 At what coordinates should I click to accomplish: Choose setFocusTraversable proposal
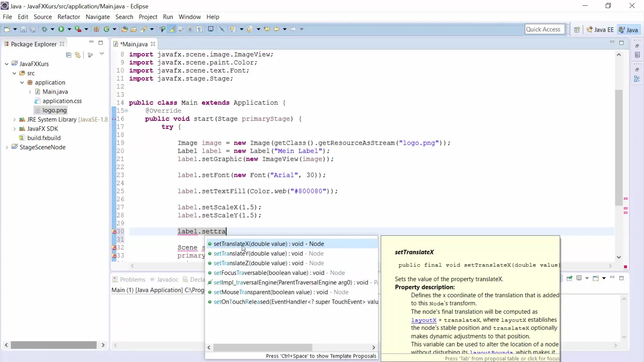pos(291,273)
